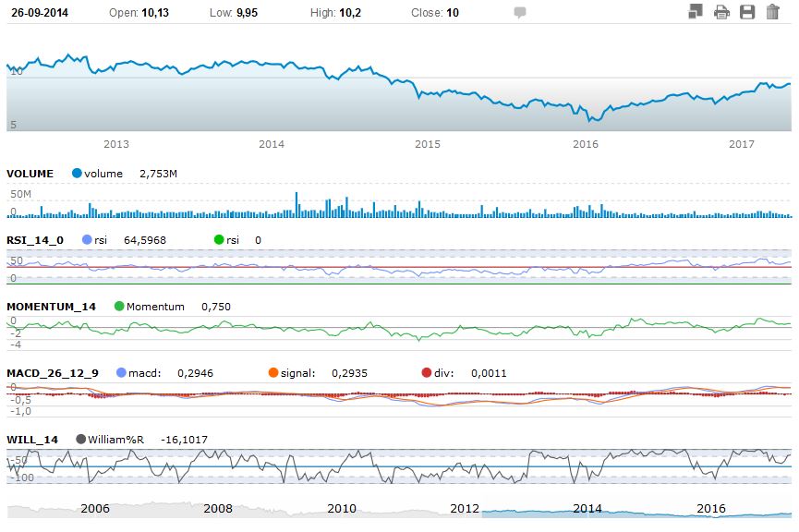Viewport: 799px width, 532px height.
Task: Toggle the dark William%R legend dot
Action: (82, 440)
